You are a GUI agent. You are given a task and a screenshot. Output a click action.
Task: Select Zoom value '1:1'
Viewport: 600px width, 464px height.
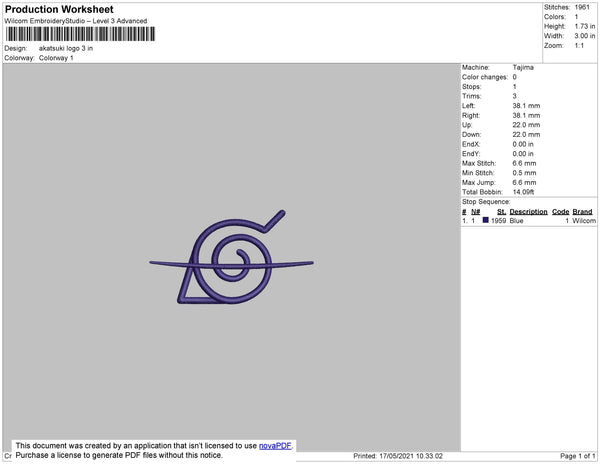point(579,46)
